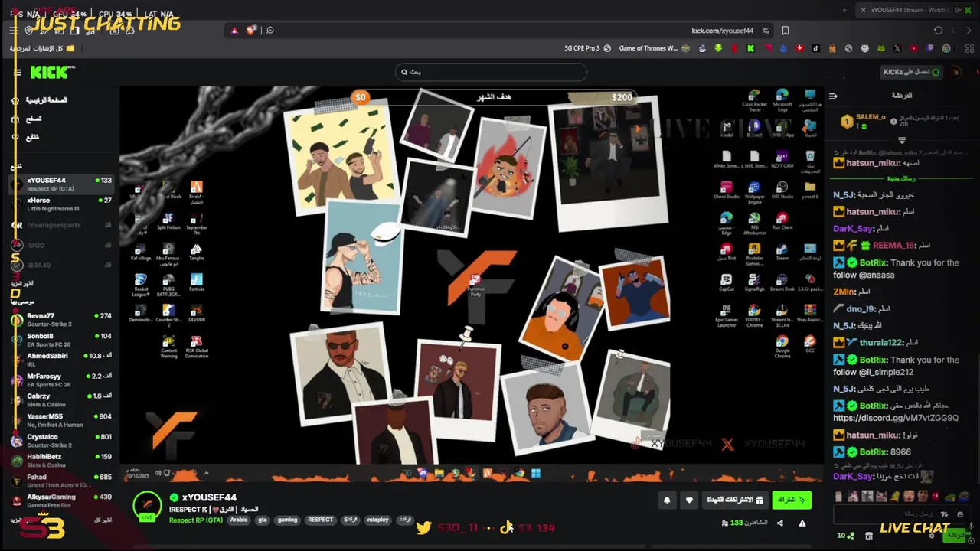
Task: Open YasserM55 recommended channel
Action: [x=61, y=420]
